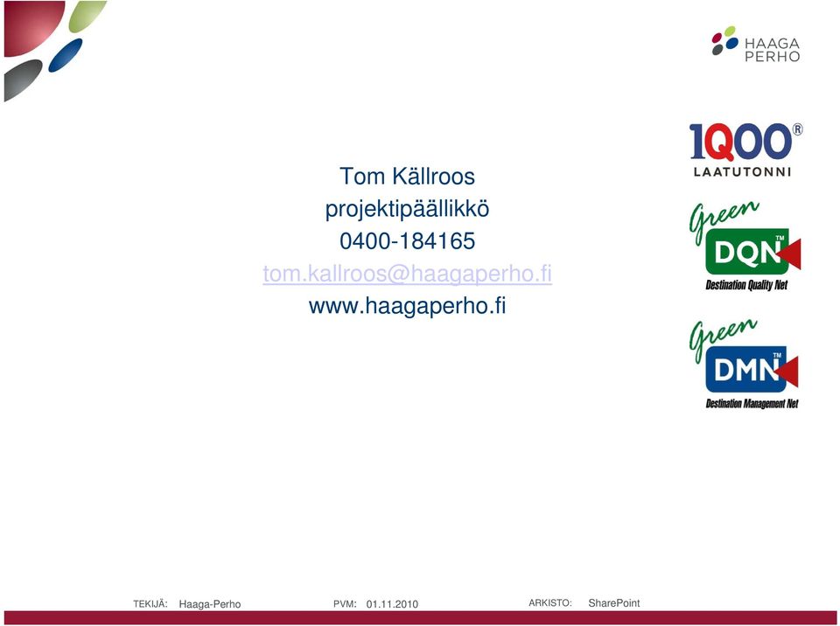Click the Haaga Perho logo
The height and width of the screenshot is (626, 840).
[756, 44]
